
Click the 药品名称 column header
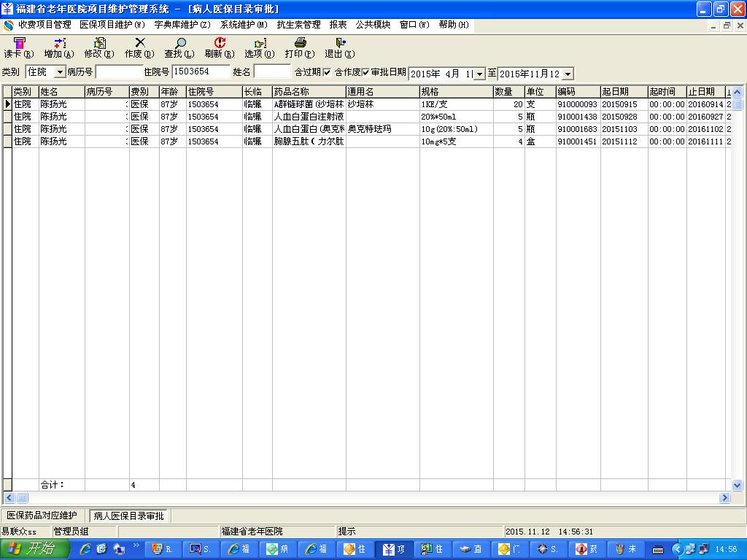click(309, 92)
